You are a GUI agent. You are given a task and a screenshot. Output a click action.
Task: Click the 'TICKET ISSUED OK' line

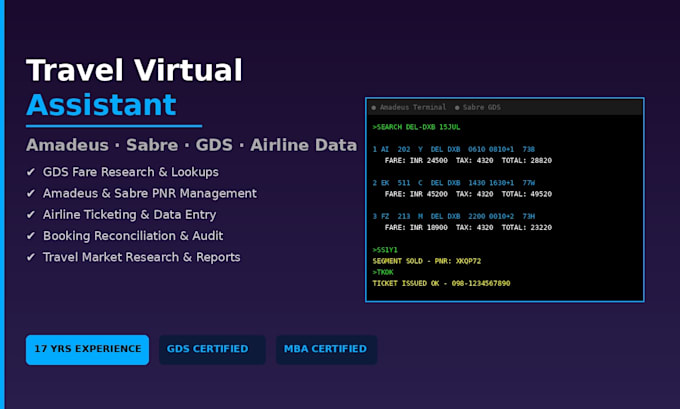point(441,283)
